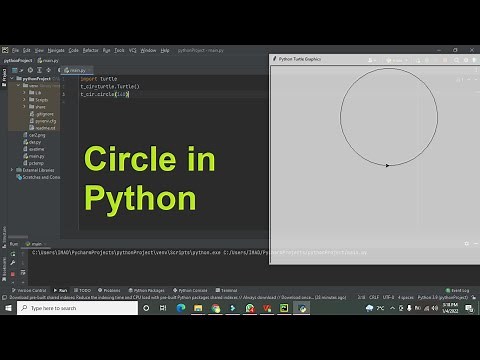The height and width of the screenshot is (360, 480).
Task: Expand the Lib folder
Action: (x=24, y=93)
